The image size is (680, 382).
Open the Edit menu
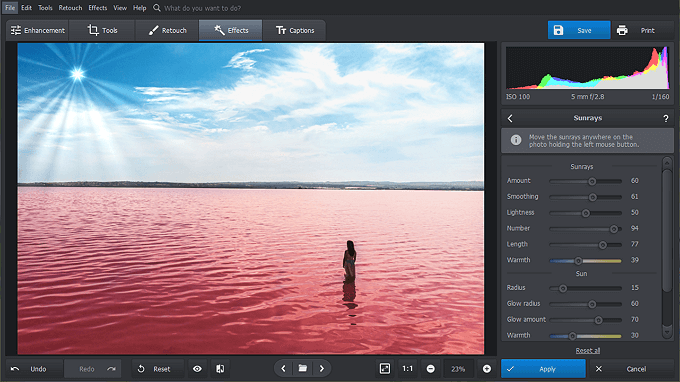click(26, 8)
